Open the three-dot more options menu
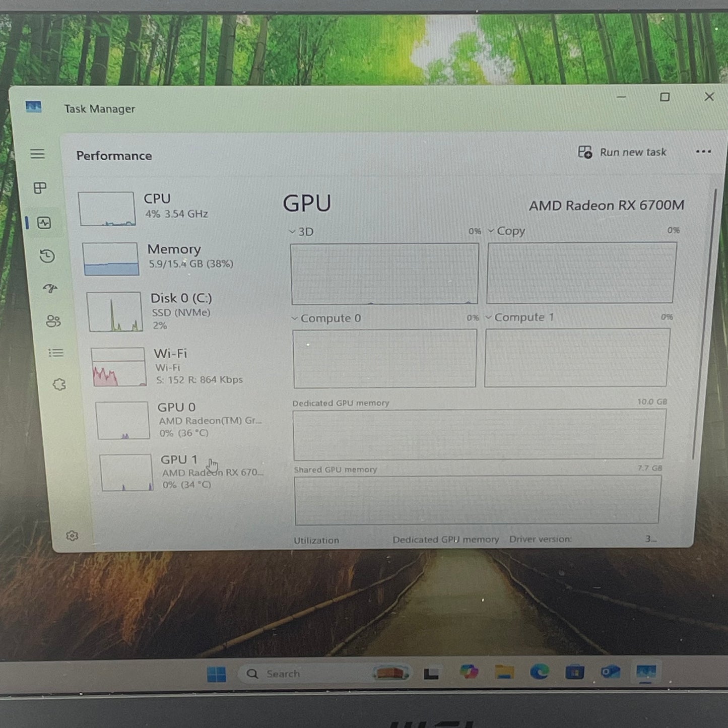The width and height of the screenshot is (728, 728). (703, 151)
